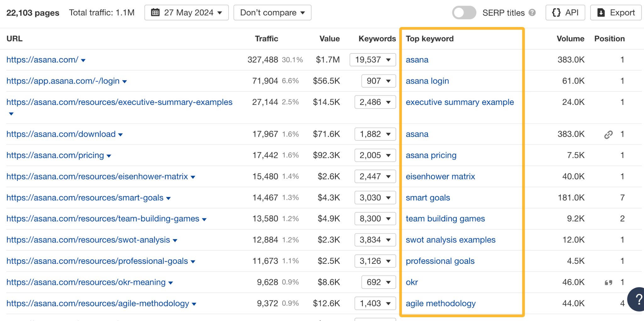Viewport: 644px width, 321px height.
Task: Click the backlink icon in the download row
Action: 608,134
